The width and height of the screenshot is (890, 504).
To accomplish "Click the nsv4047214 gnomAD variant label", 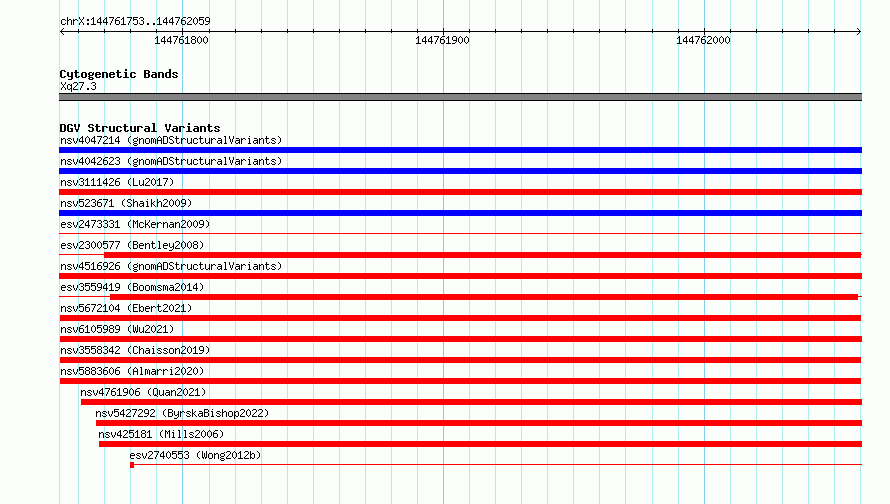I will point(171,140).
